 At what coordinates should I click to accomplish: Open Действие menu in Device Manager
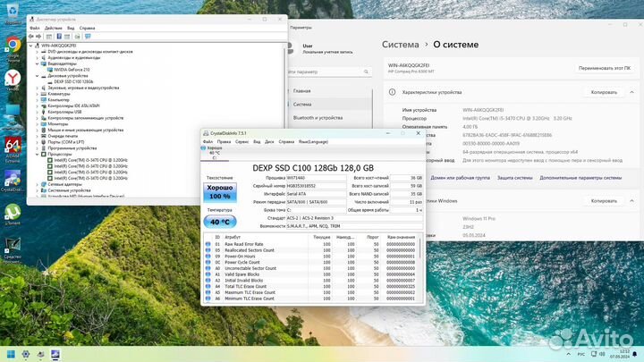coord(54,28)
